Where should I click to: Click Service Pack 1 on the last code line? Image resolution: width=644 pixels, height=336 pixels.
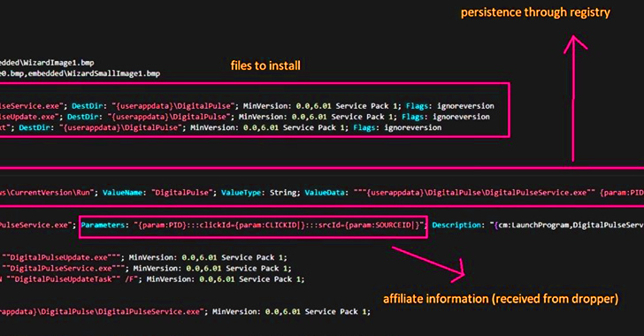[x=335, y=312]
